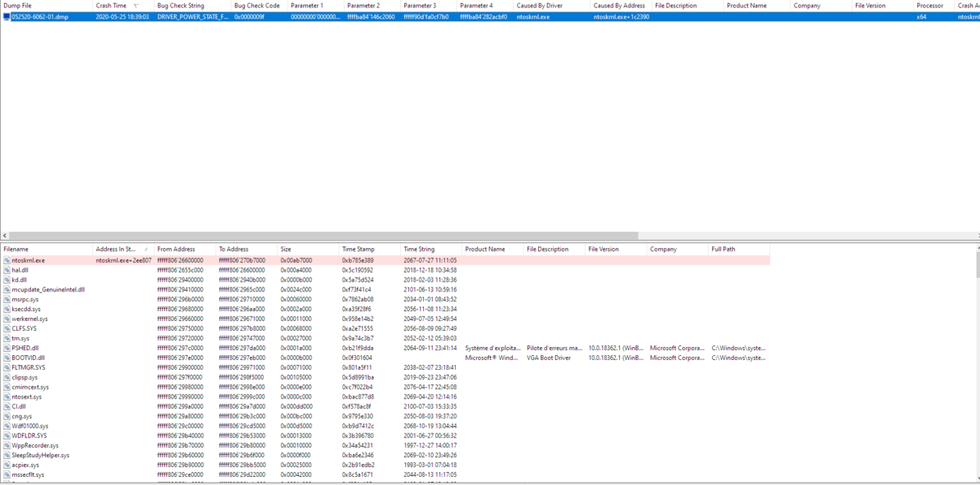Sort drivers by Address In Stack header
The width and height of the screenshot is (980, 485).
pyautogui.click(x=123, y=249)
